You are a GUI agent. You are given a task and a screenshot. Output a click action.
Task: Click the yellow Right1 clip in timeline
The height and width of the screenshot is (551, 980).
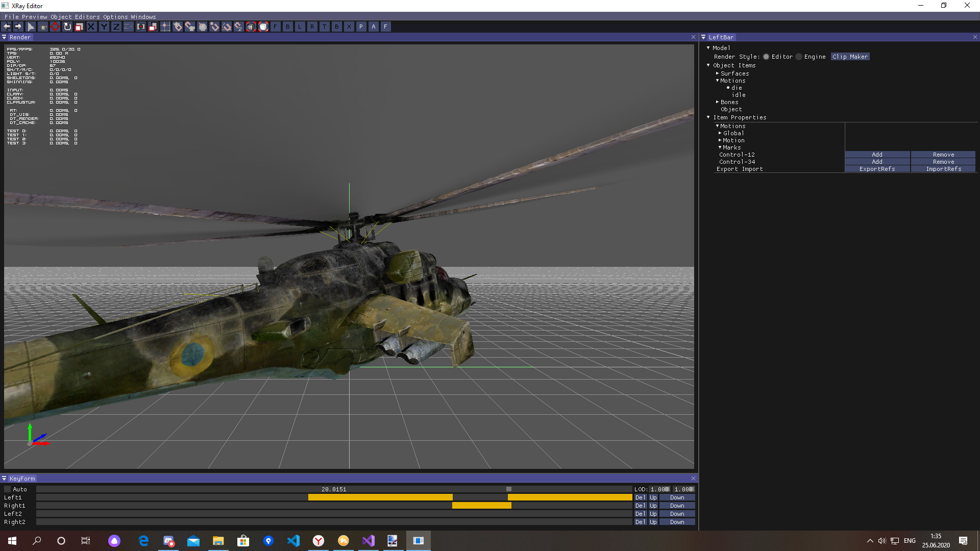481,506
